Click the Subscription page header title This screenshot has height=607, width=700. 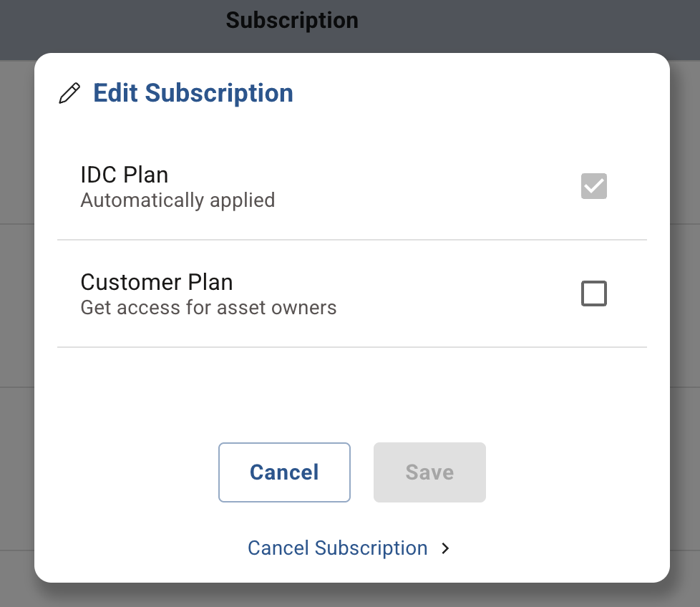pyautogui.click(x=292, y=20)
